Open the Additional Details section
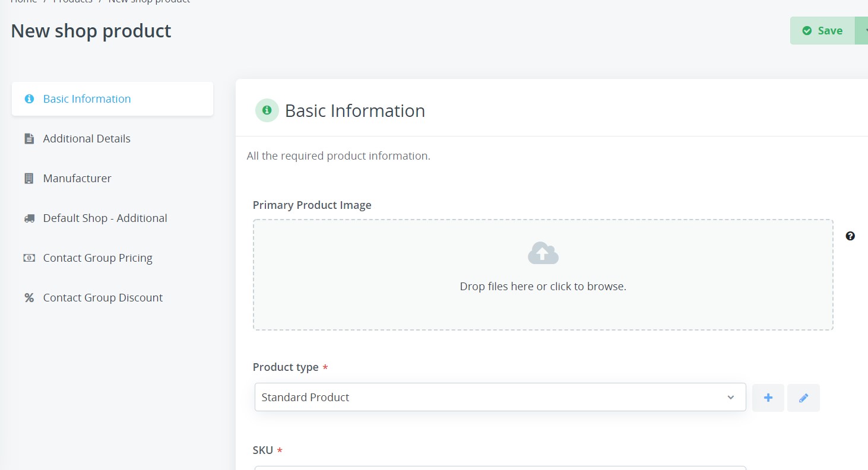Viewport: 868px width, 470px height. click(x=87, y=139)
